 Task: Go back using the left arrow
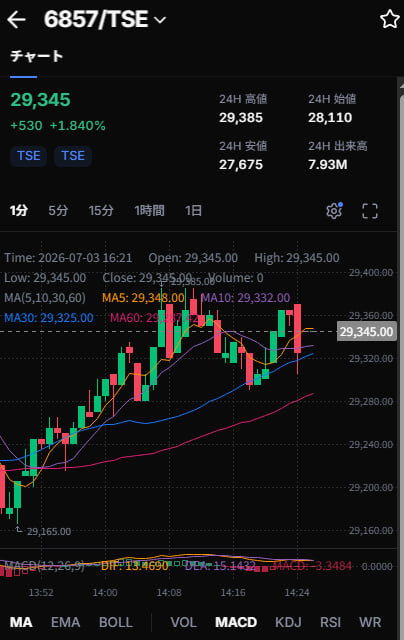(x=16, y=20)
